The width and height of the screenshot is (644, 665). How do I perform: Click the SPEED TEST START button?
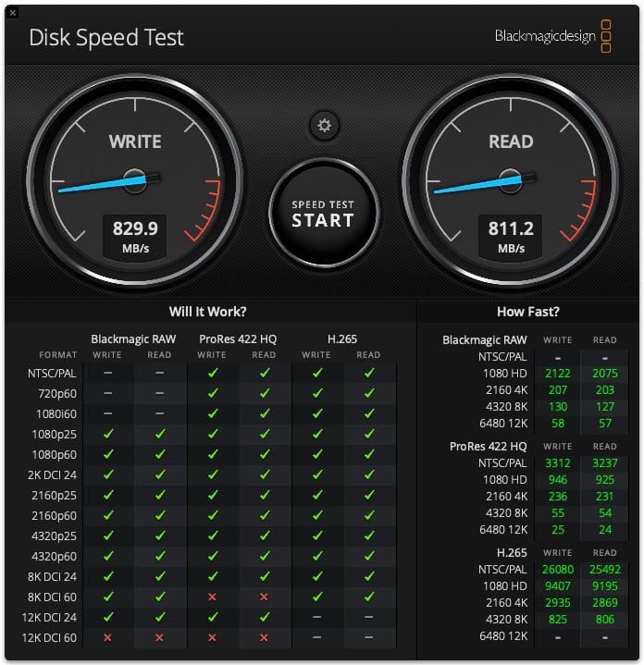323,214
